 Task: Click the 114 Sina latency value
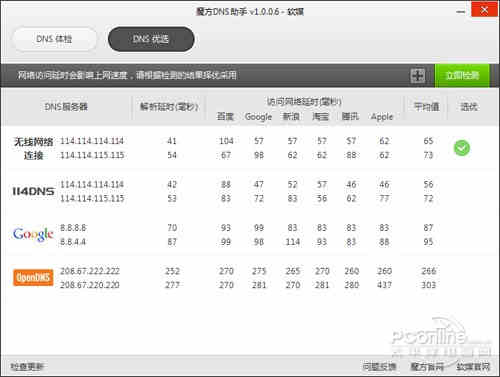293,242
